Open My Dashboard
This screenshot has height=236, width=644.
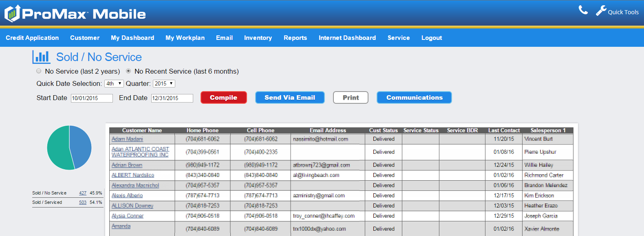[132, 38]
